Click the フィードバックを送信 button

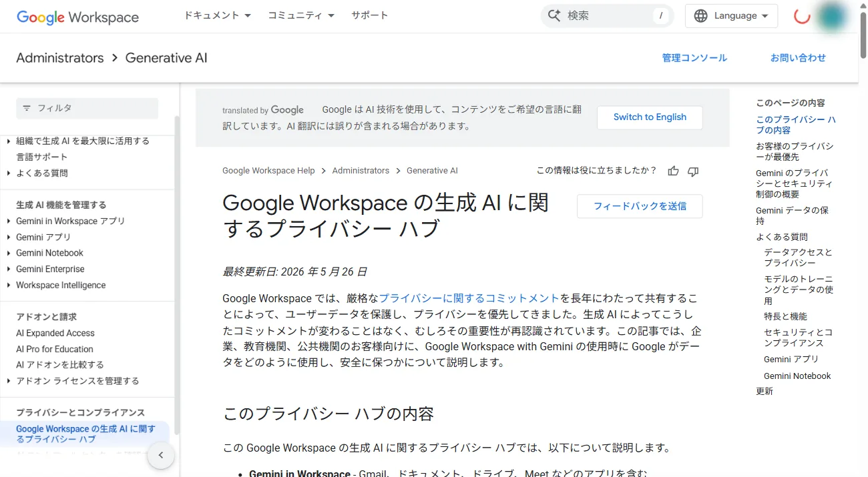(640, 206)
